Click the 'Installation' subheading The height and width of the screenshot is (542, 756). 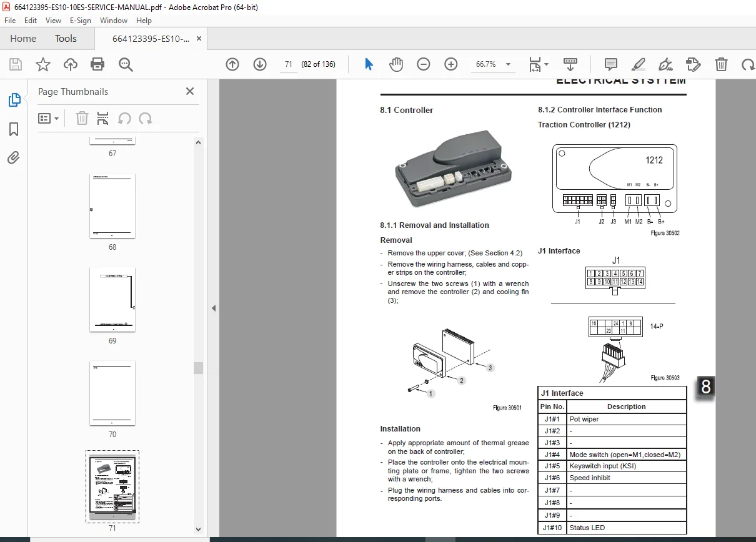click(400, 429)
